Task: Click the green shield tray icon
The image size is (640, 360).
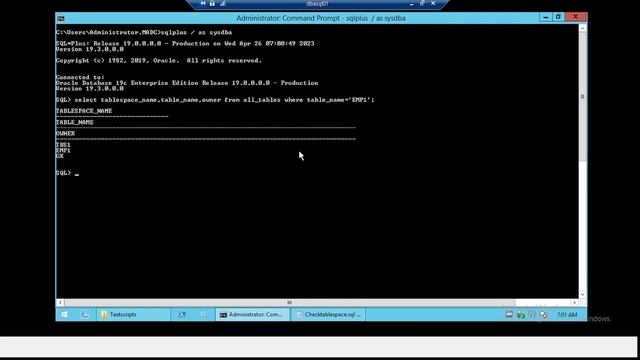Action: [x=520, y=315]
